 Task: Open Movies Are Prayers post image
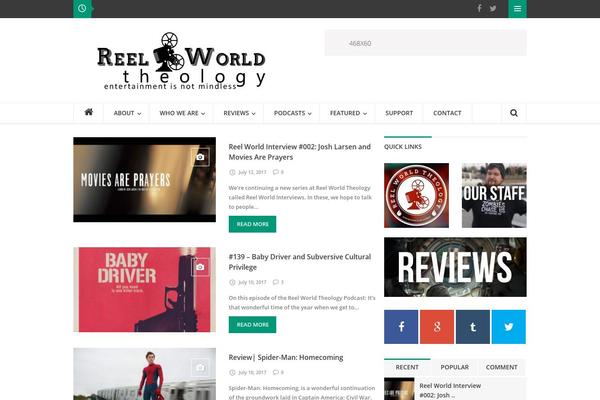[145, 180]
